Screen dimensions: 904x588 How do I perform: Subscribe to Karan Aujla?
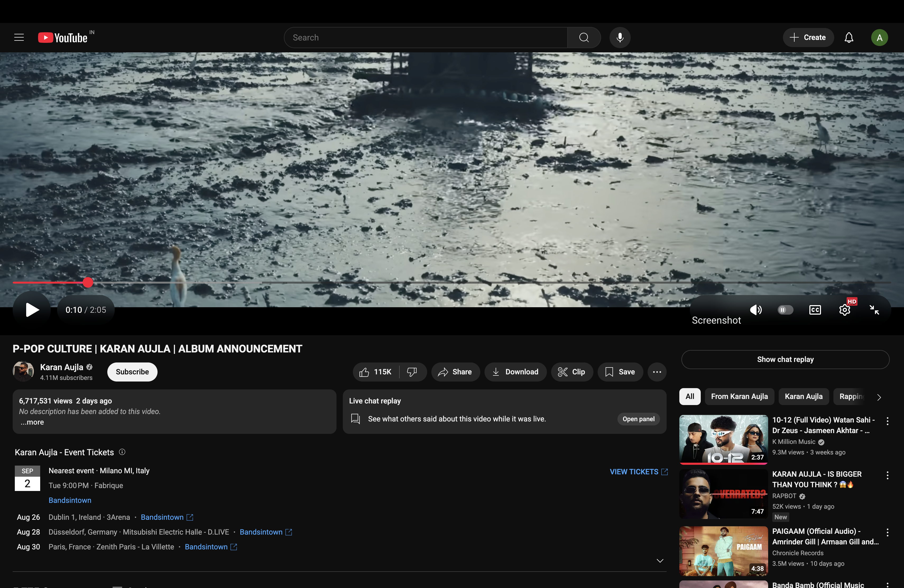click(x=132, y=372)
